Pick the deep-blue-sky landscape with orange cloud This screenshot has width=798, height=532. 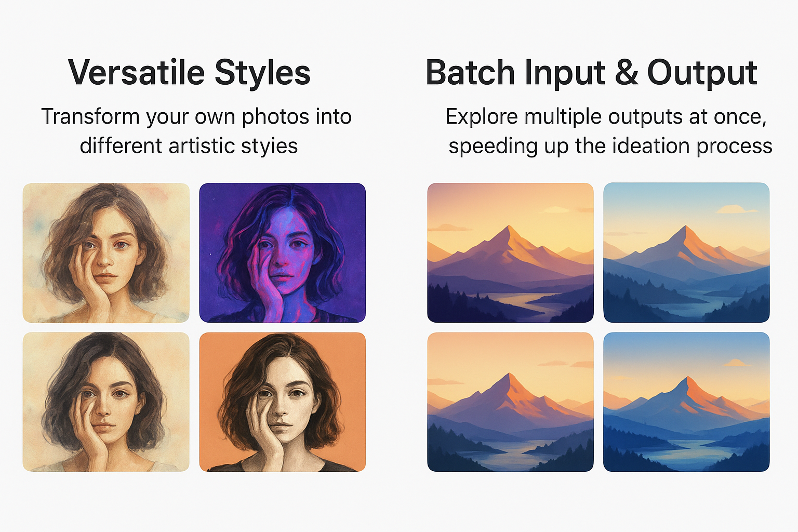(x=686, y=402)
